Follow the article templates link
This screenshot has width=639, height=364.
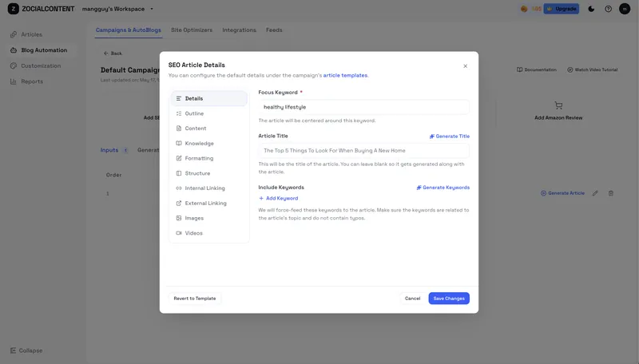pyautogui.click(x=345, y=75)
